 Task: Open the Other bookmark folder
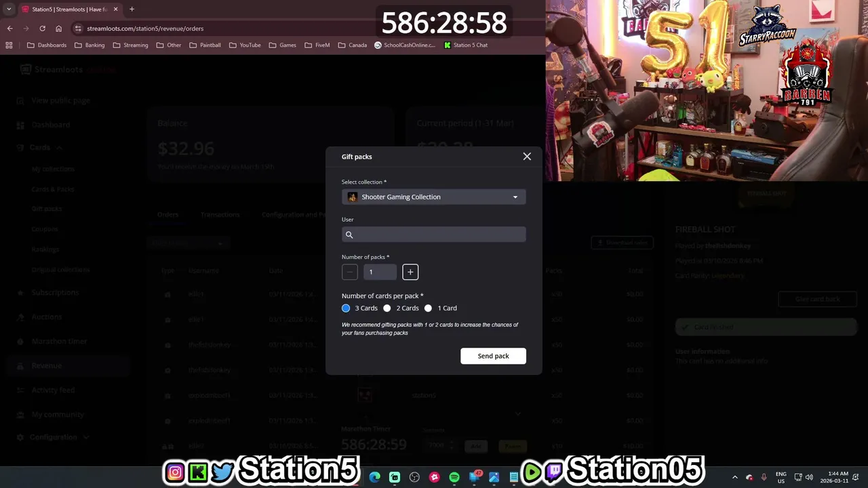coord(169,45)
